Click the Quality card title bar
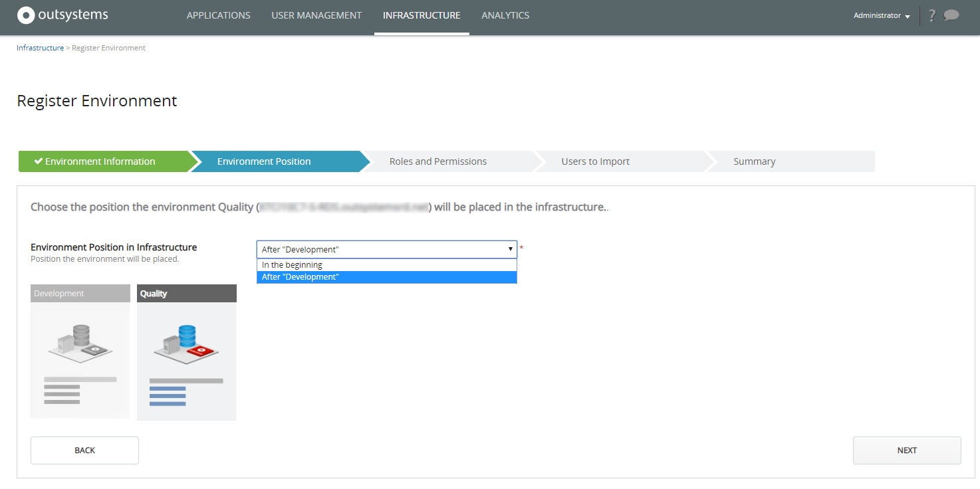 [186, 292]
